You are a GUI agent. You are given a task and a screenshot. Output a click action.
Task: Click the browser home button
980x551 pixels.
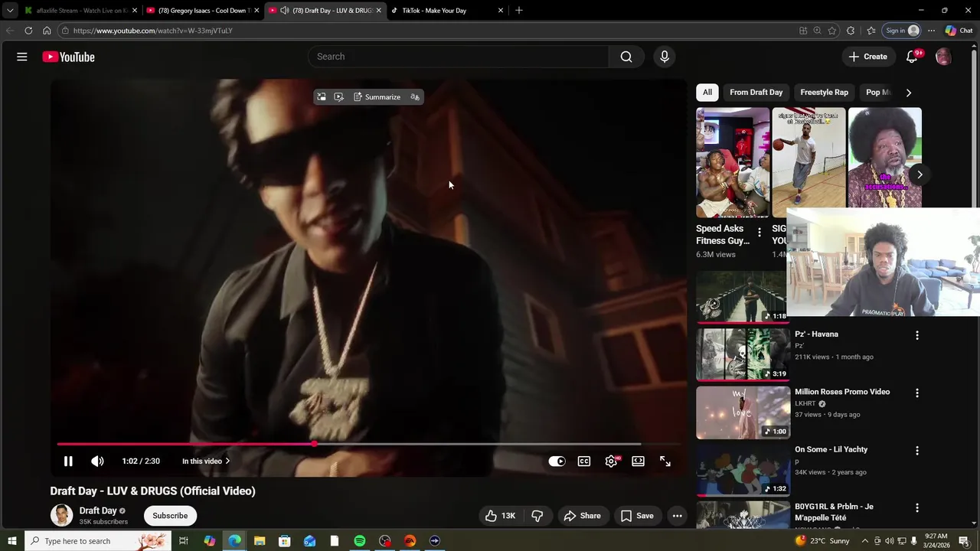point(47,31)
